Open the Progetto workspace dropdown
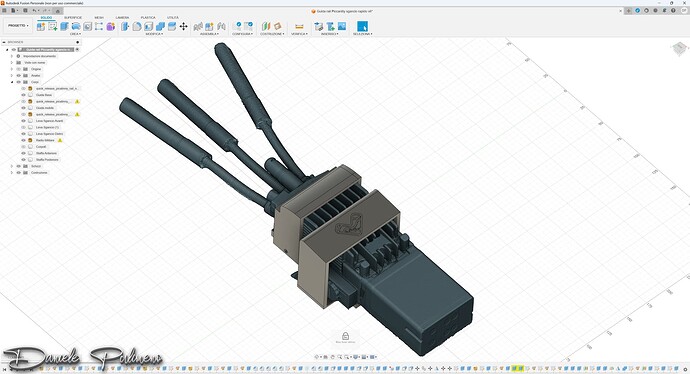This screenshot has width=690, height=374. (18, 26)
